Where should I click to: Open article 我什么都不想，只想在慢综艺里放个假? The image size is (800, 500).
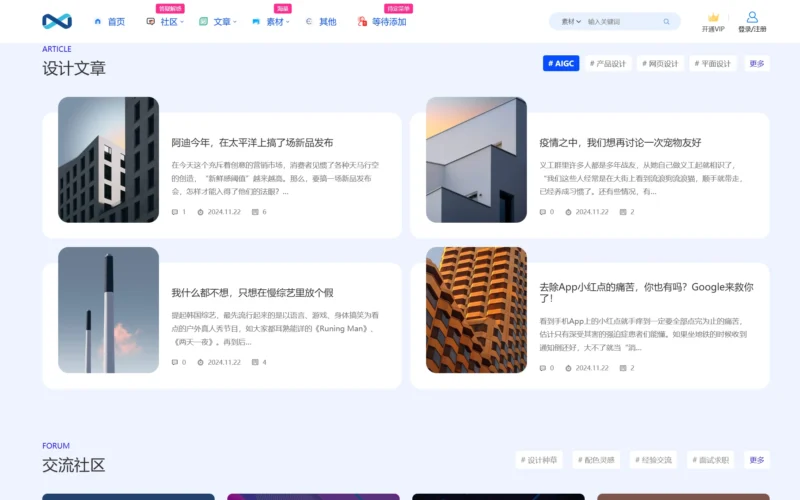click(251, 293)
